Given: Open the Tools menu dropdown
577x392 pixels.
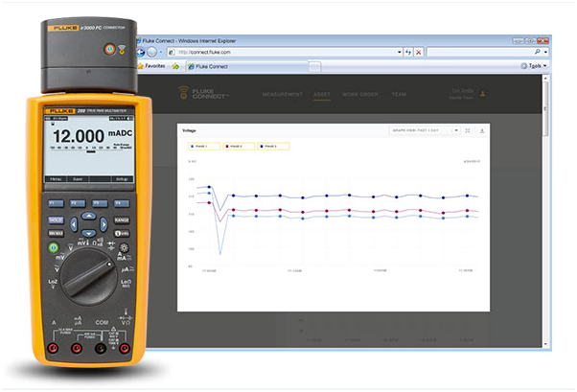Looking at the screenshot, I should click(535, 66).
